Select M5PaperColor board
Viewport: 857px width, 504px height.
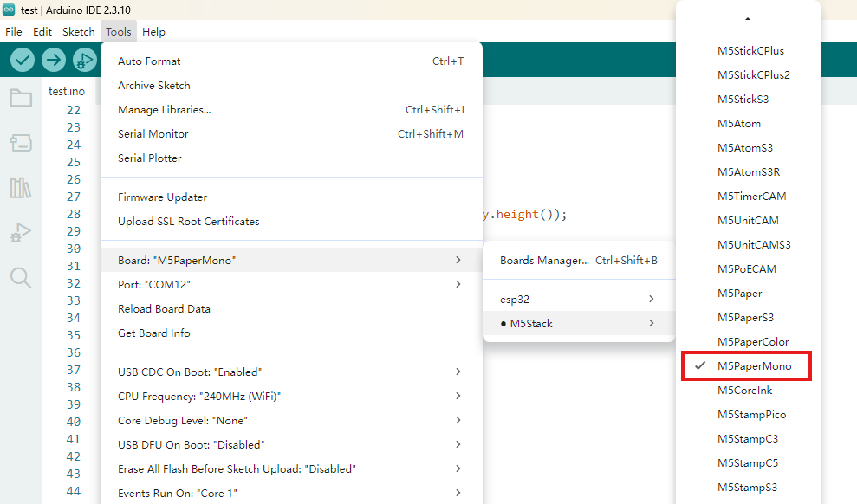click(748, 342)
